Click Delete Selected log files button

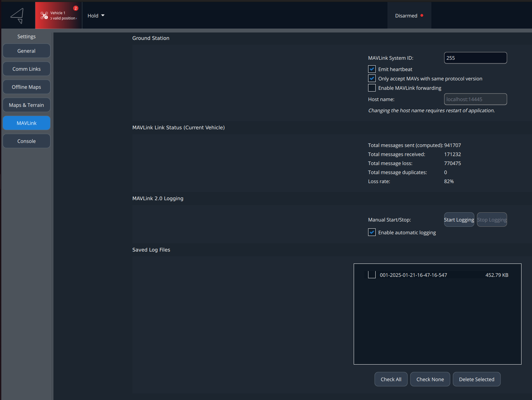pos(476,379)
